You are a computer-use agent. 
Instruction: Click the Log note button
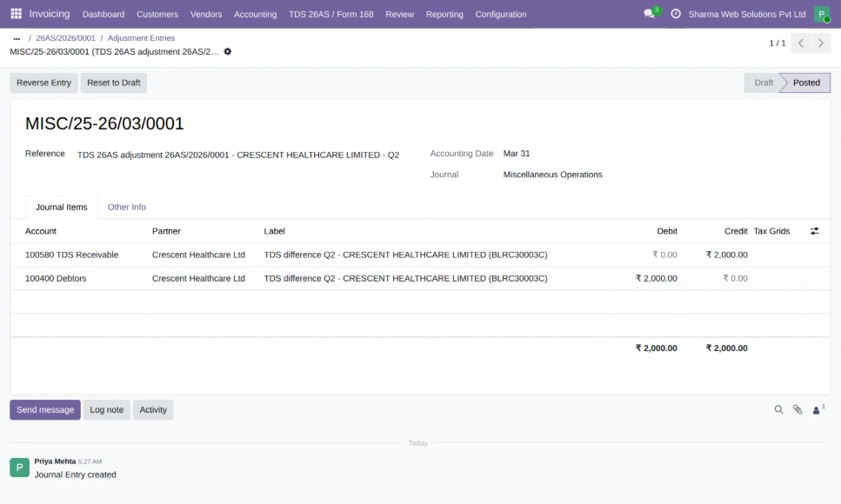(107, 409)
